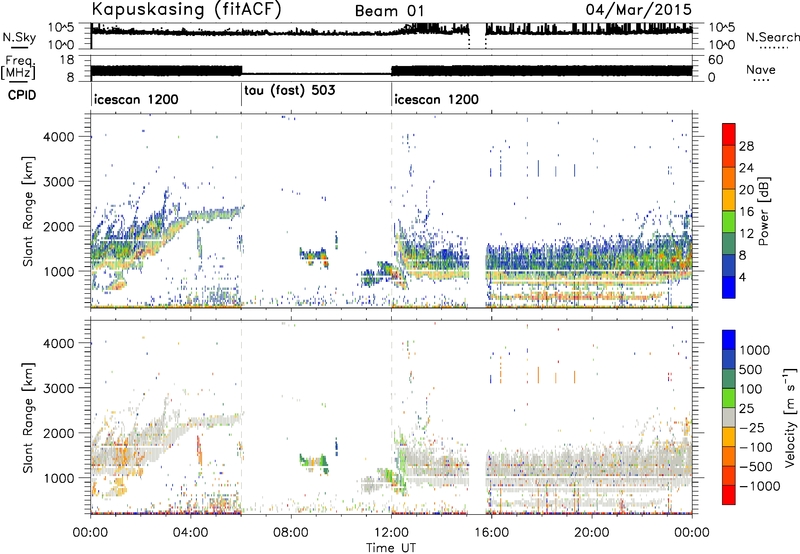800x554 pixels.
Task: Click the "28" power colorbar value
Action: point(746,146)
